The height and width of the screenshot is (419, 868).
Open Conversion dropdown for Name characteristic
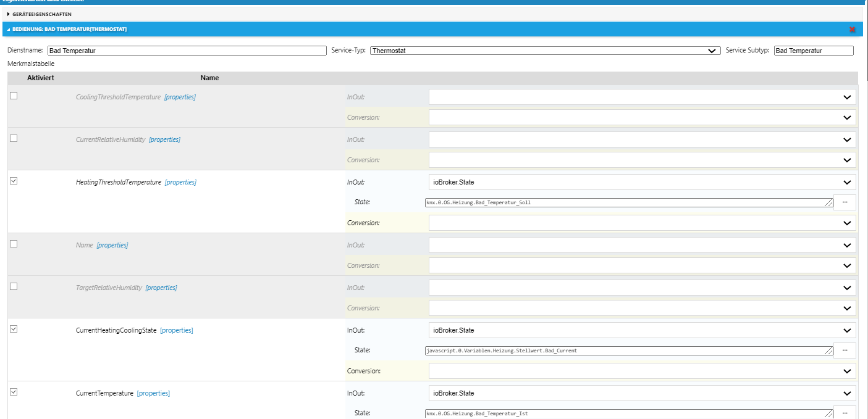pyautogui.click(x=643, y=265)
